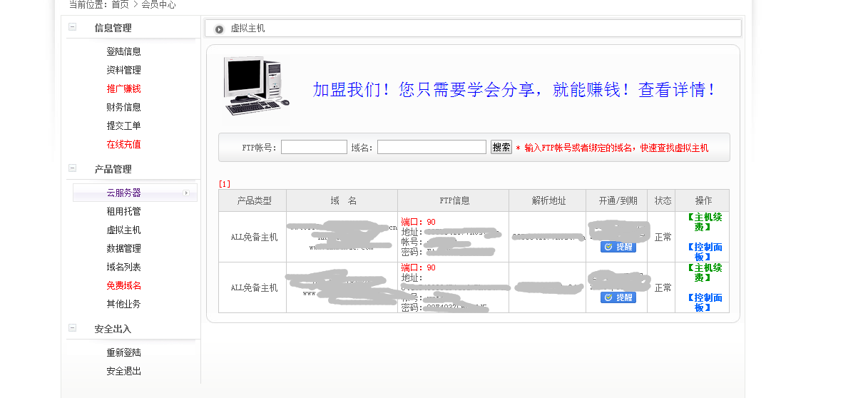Select 在线充值 from sidebar menu
This screenshot has width=868, height=398.
coord(123,144)
